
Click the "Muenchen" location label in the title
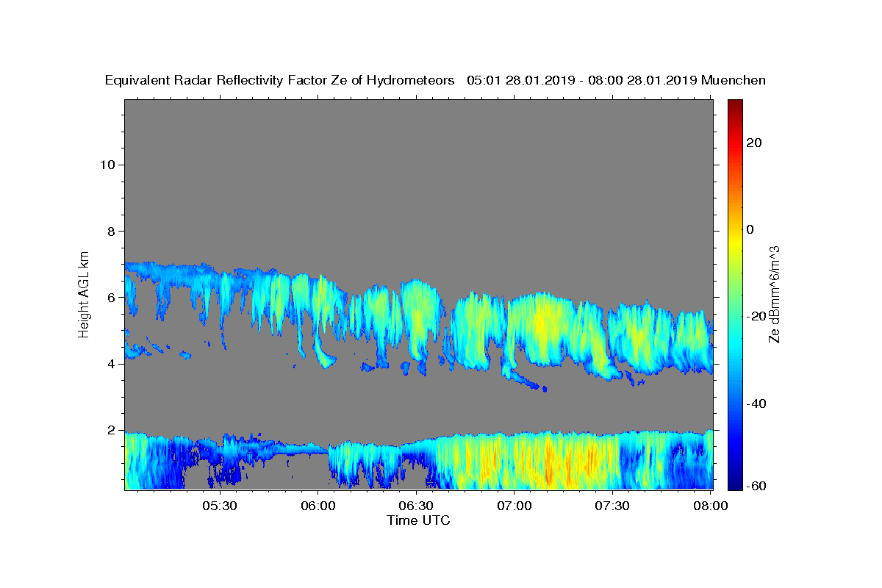734,81
